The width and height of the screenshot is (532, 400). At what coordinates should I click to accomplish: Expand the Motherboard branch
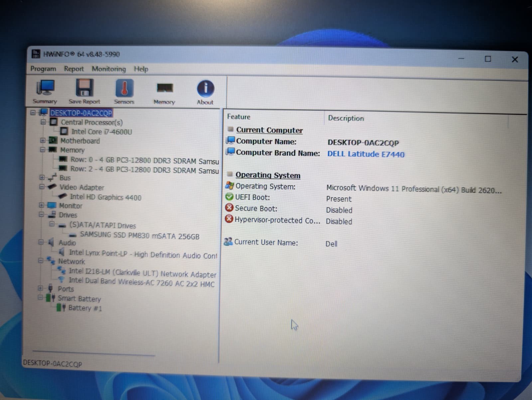click(x=43, y=141)
